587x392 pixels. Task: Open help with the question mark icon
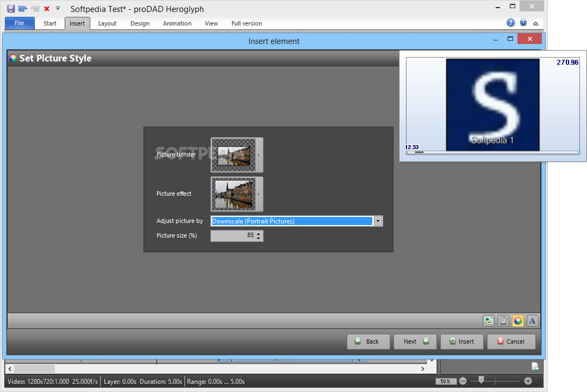point(510,23)
